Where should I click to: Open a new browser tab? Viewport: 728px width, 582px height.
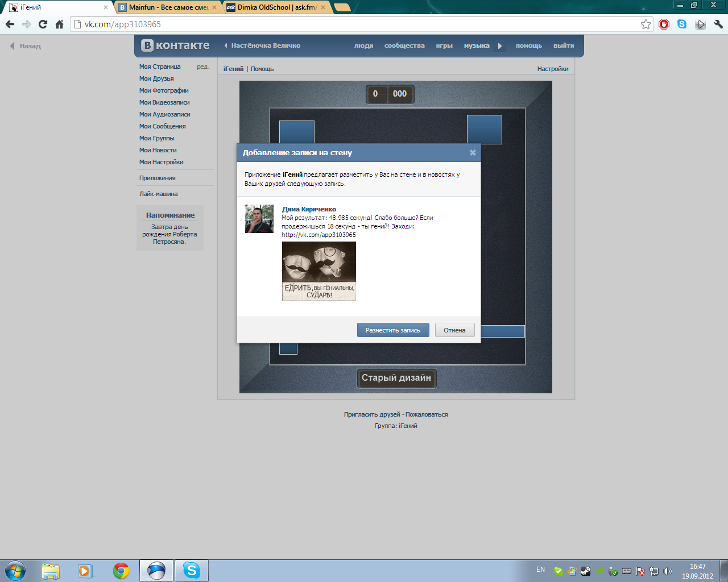click(x=342, y=7)
